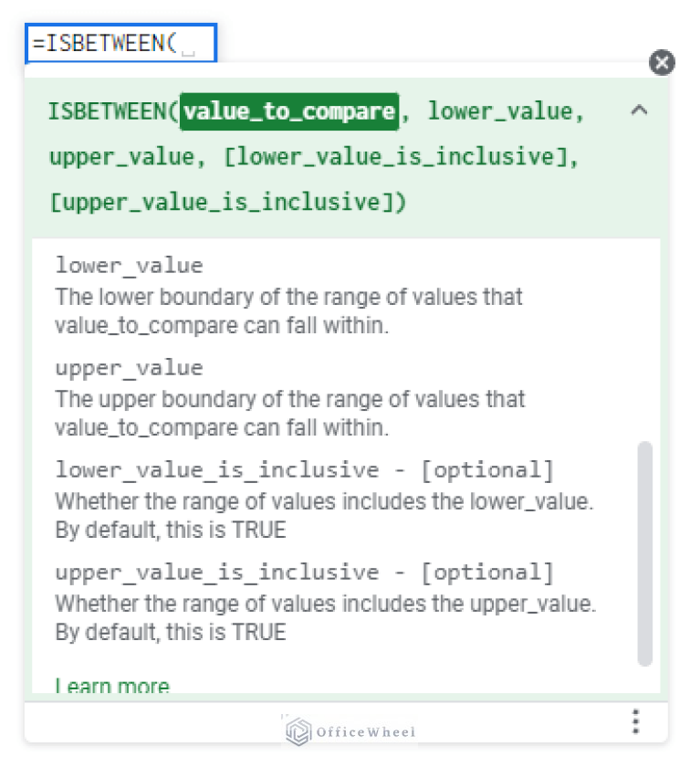Click lower_value in the green syntax header

tap(500, 111)
